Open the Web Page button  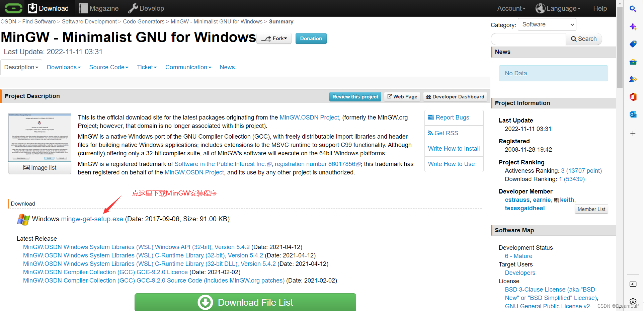click(x=402, y=97)
